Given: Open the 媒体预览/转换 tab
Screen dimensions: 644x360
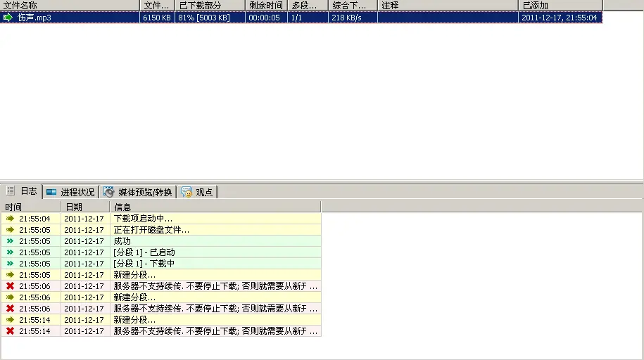Looking at the screenshot, I should (138, 192).
